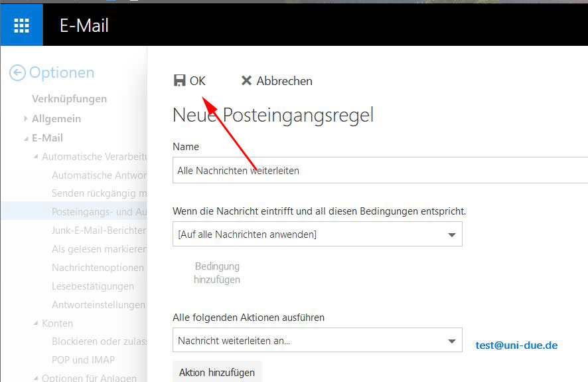Open the conditions dropdown 'Auf alle Nachrichten anwenden'
This screenshot has height=382, width=588.
tap(317, 234)
